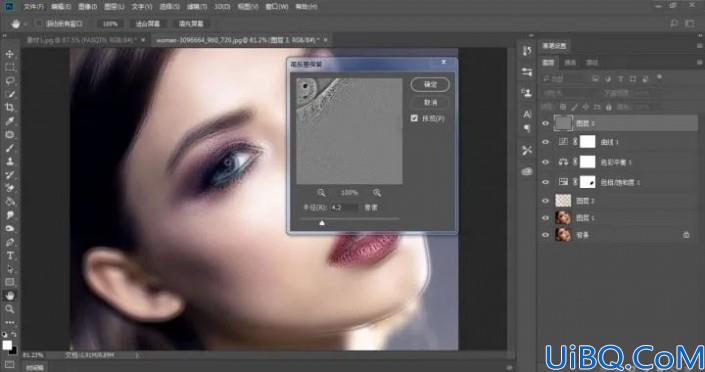
Task: Open the 文件 (File) menu
Action: [x=34, y=7]
